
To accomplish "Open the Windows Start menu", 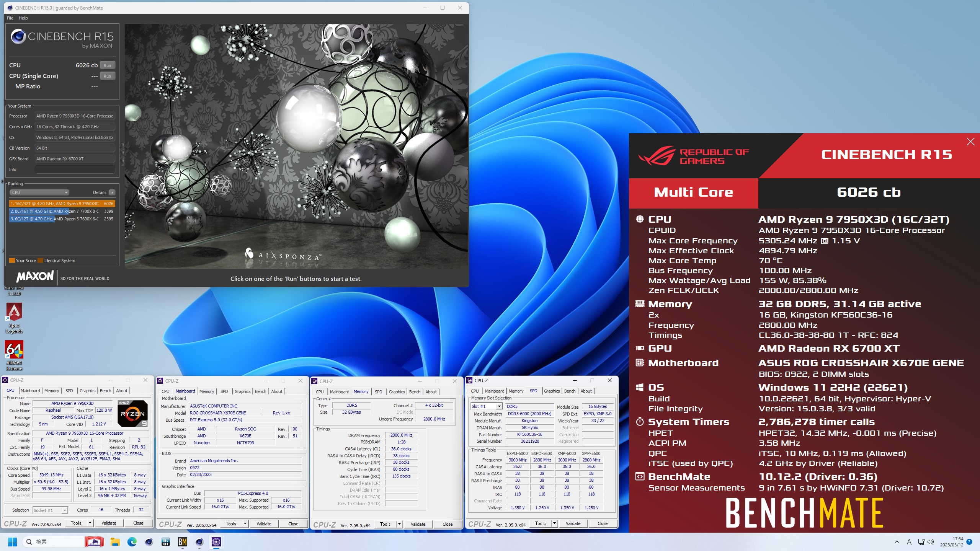I will point(12,542).
